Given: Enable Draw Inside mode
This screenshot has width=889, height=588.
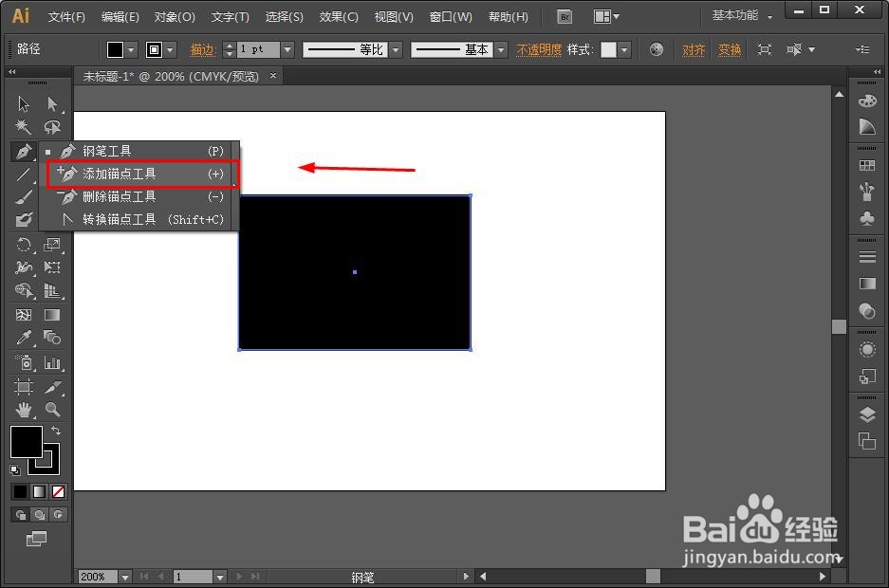Looking at the screenshot, I should click(x=58, y=514).
